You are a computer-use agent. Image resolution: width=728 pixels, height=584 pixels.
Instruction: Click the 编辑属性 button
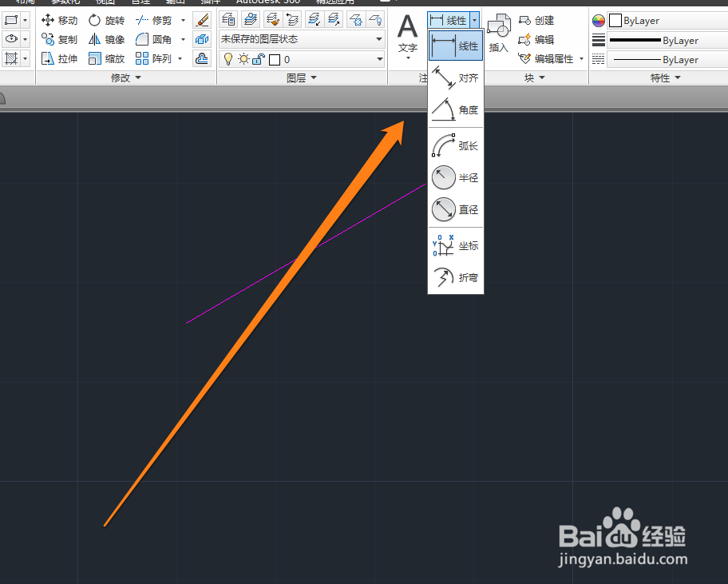(x=547, y=58)
